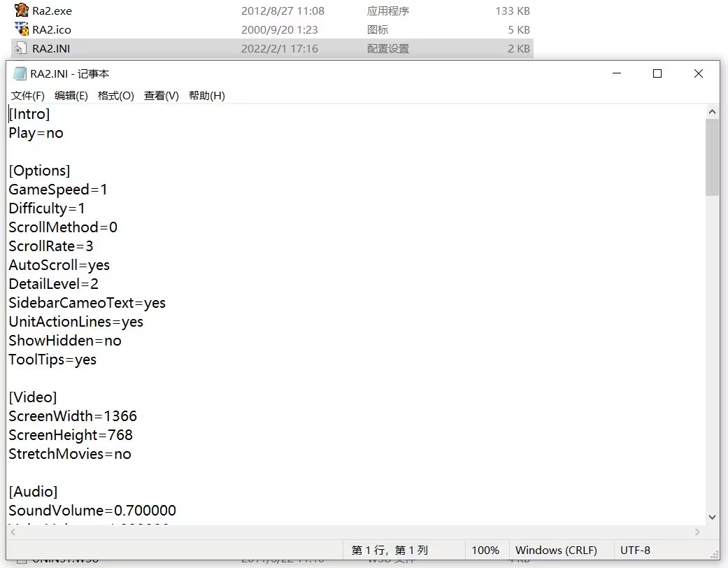The image size is (728, 568).
Task: Click the [Options] section header
Action: tap(39, 171)
